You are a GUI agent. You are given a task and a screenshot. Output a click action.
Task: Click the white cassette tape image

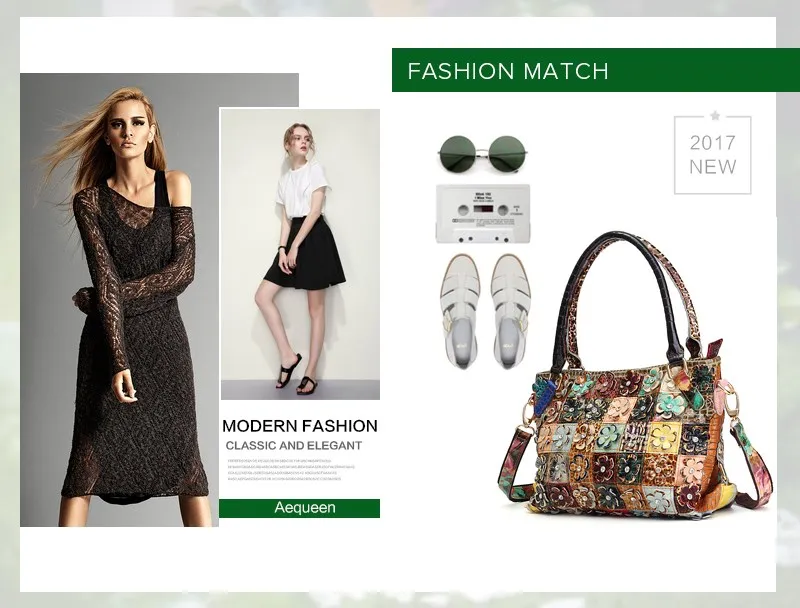[x=483, y=214]
